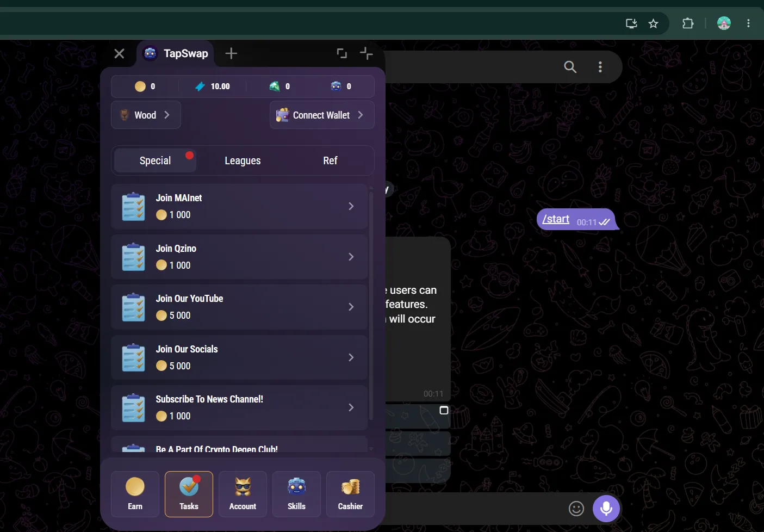
Task: Click the browser install app icon
Action: [631, 23]
